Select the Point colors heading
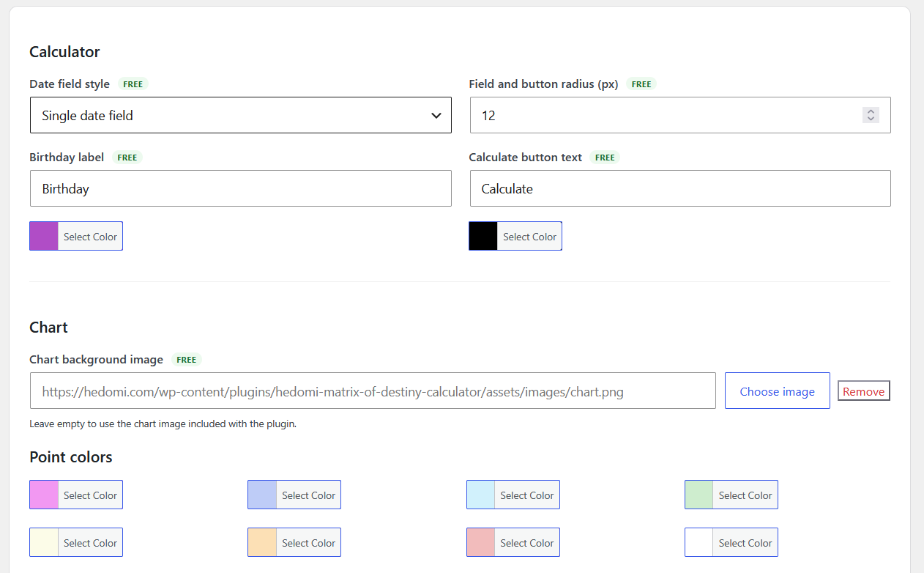924x573 pixels. (71, 457)
